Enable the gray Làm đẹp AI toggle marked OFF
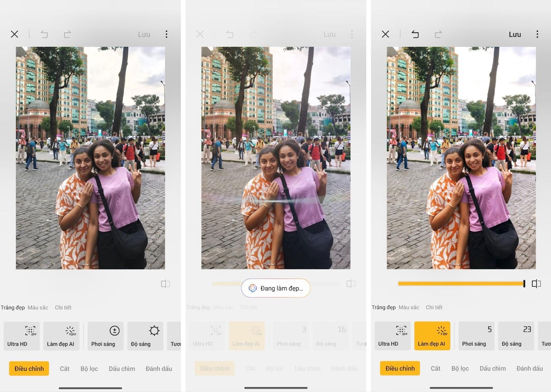 [61, 336]
